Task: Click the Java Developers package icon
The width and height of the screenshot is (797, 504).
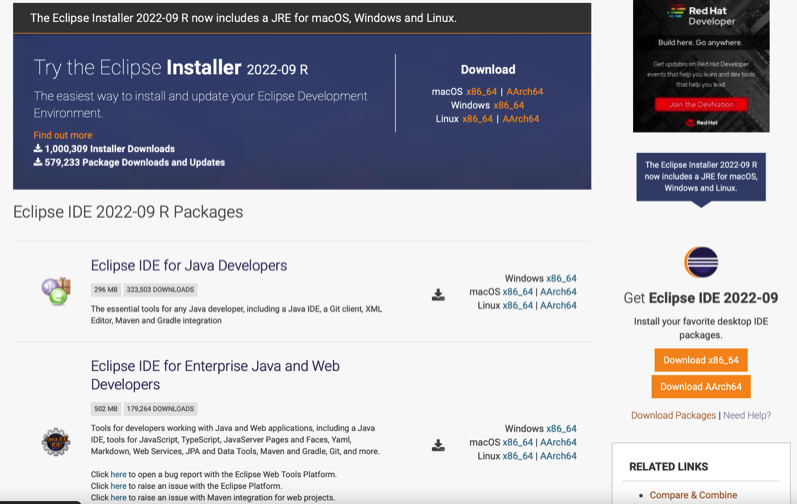Action: click(x=56, y=291)
